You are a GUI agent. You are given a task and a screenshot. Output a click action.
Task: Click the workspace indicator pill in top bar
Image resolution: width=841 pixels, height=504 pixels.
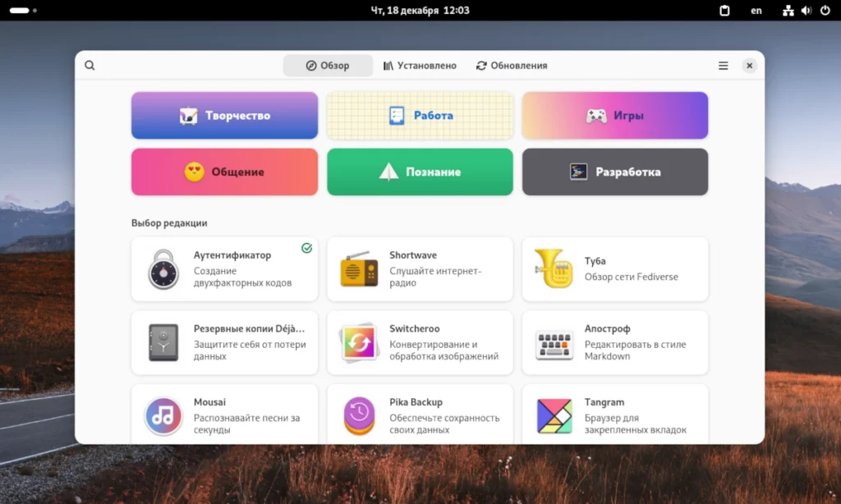coord(20,10)
